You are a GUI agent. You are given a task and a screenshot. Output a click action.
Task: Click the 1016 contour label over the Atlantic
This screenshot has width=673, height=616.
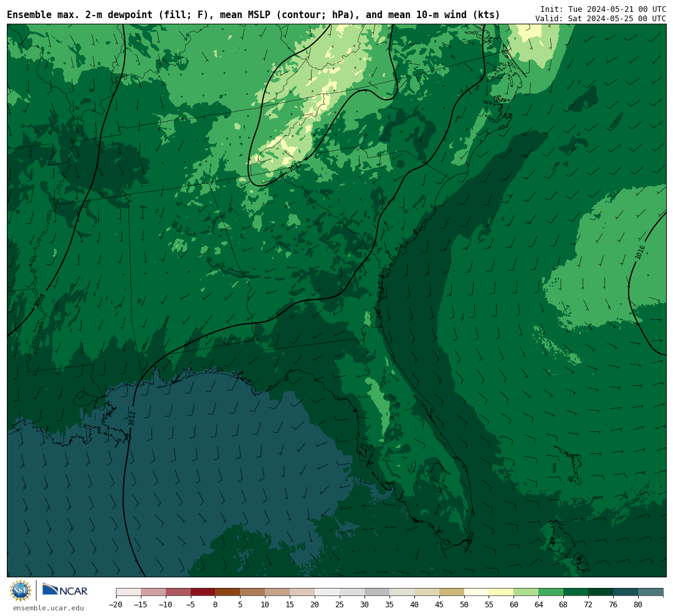[640, 252]
